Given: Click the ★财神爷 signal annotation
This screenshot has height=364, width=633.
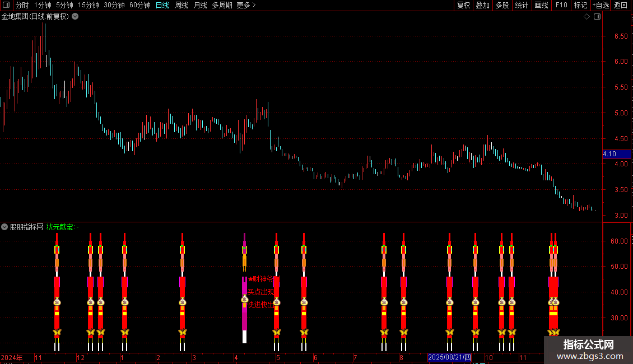Looking at the screenshot, I should click(261, 279).
